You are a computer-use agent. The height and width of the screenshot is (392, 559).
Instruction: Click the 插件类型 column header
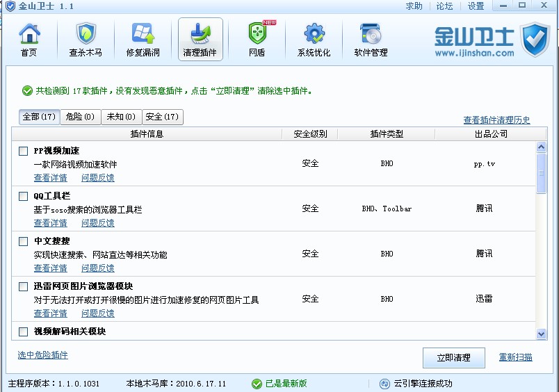pos(387,134)
